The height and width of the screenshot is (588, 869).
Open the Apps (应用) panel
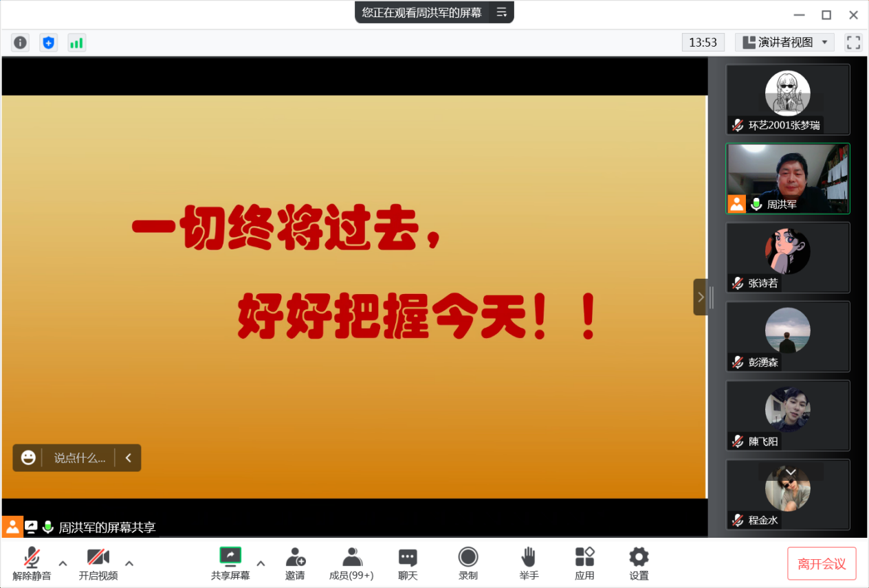584,564
